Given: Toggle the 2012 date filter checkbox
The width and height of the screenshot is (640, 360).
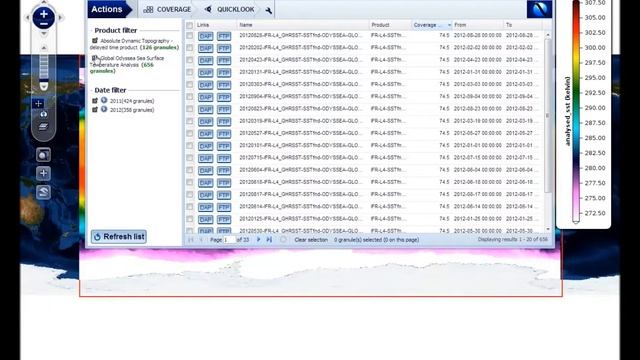Looking at the screenshot, I should pyautogui.click(x=95, y=109).
